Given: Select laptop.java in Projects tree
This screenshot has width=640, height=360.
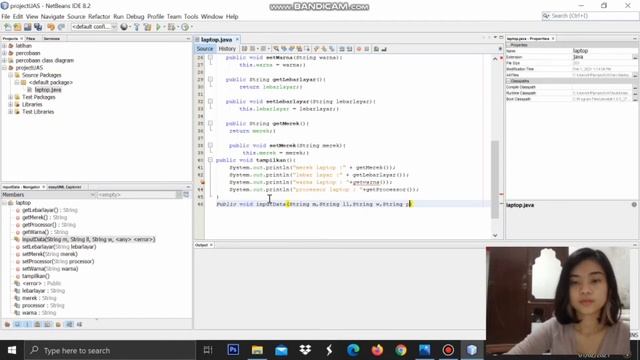Looking at the screenshot, I should click(48, 90).
